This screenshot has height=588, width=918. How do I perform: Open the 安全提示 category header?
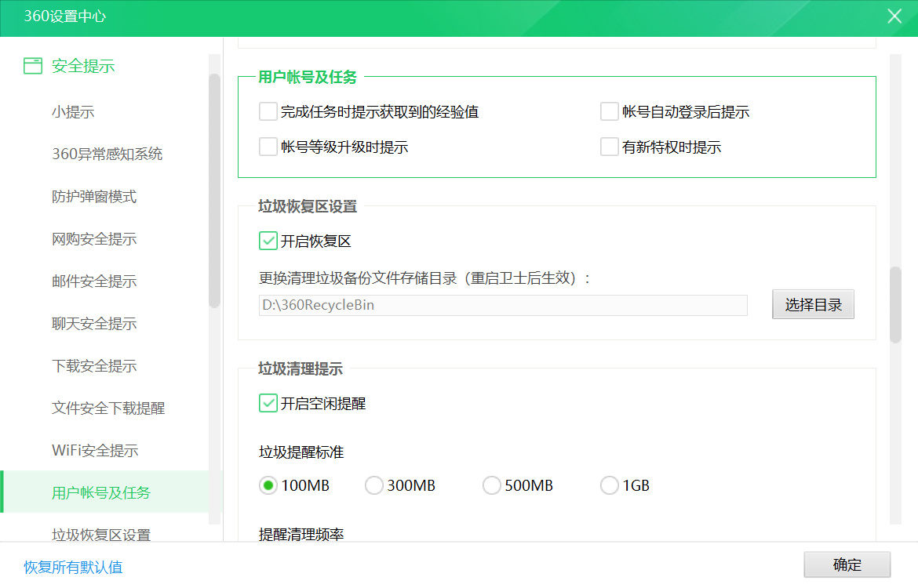(83, 66)
